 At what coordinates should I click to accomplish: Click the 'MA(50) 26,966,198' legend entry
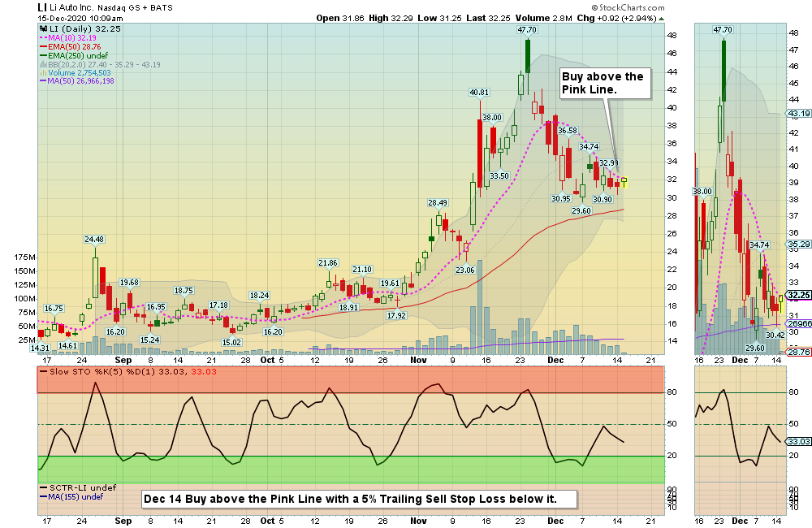click(77, 81)
